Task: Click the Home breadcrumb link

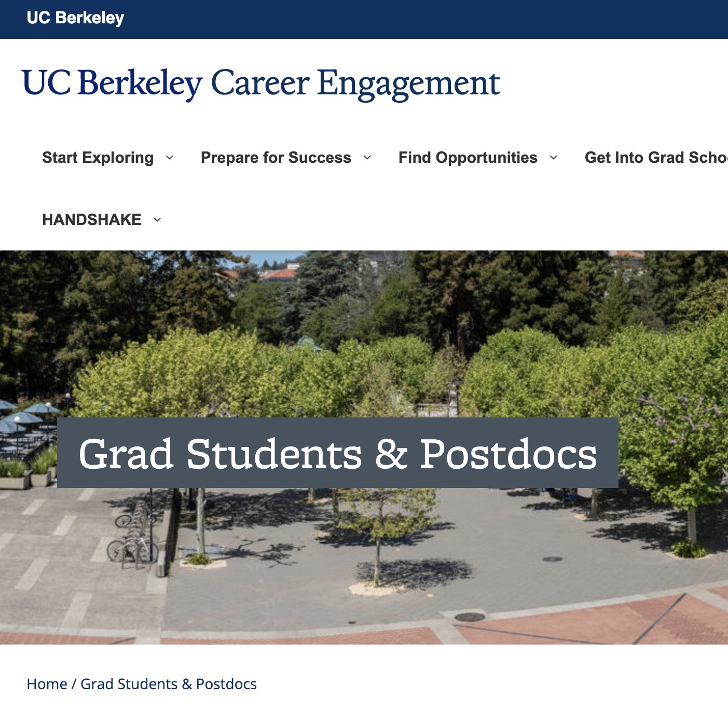Action: tap(47, 684)
